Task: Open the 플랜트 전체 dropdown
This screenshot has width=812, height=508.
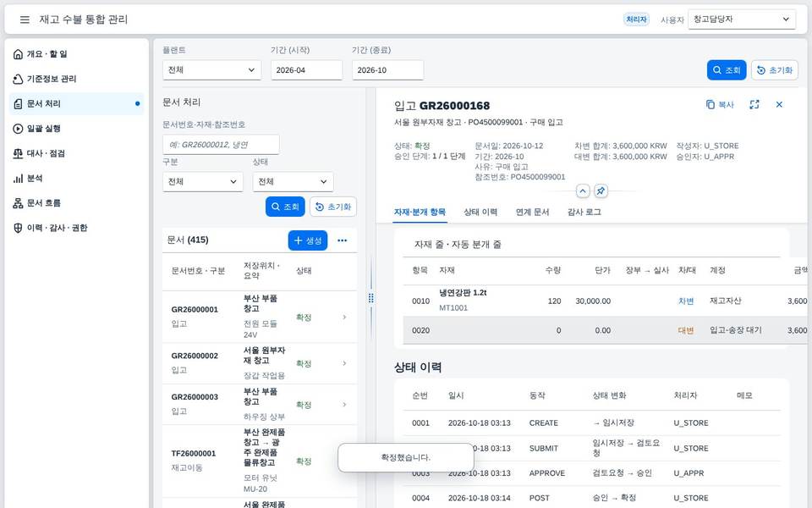Action: pyautogui.click(x=211, y=70)
